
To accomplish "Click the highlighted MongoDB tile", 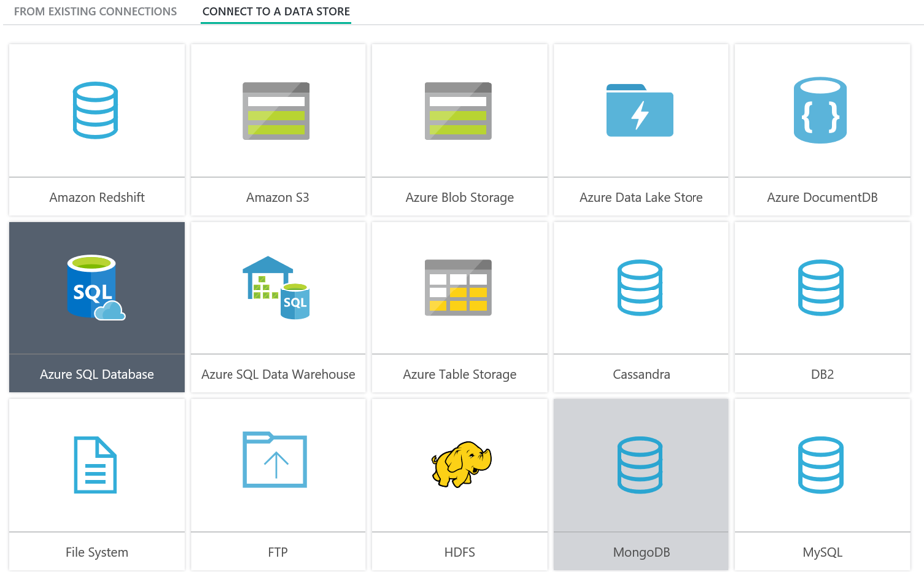I will [641, 484].
